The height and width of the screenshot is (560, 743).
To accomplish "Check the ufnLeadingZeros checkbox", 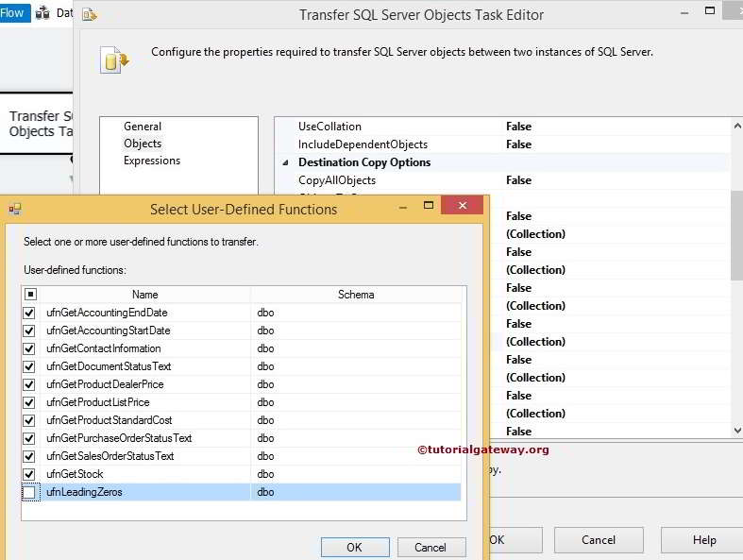I will pyautogui.click(x=29, y=493).
